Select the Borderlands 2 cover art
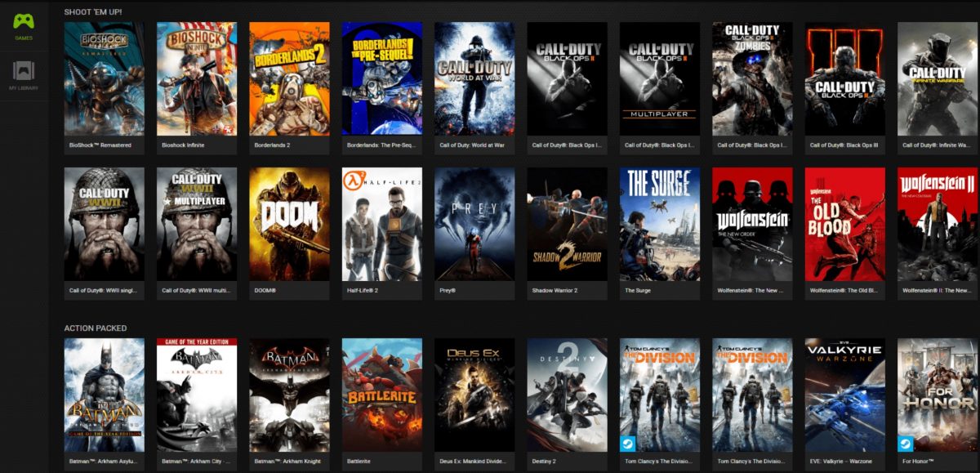The image size is (980, 473). [x=289, y=78]
